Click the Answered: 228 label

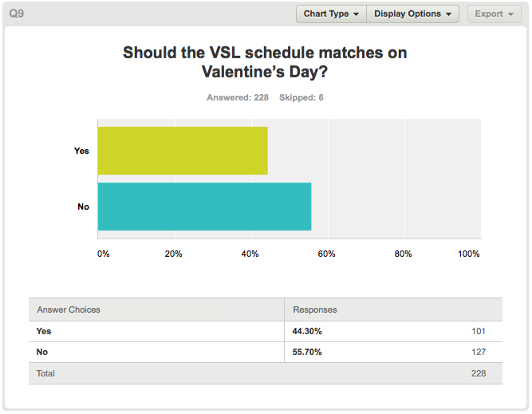(x=238, y=98)
